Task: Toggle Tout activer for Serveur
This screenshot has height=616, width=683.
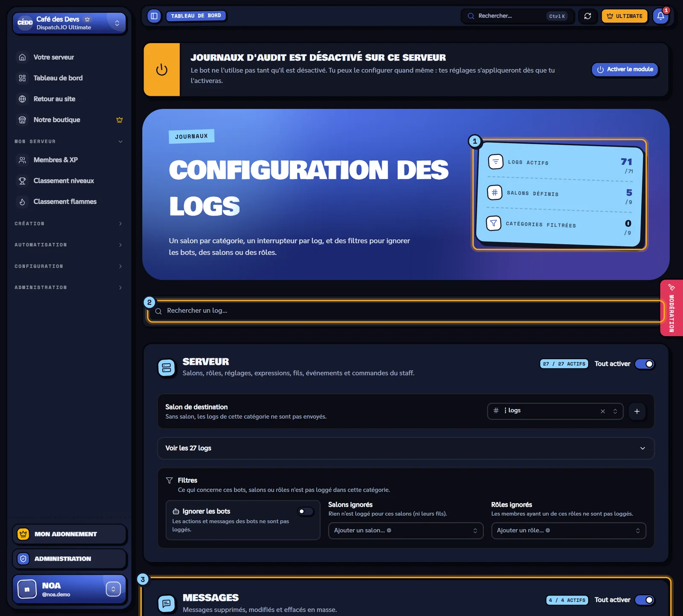Action: click(x=645, y=364)
